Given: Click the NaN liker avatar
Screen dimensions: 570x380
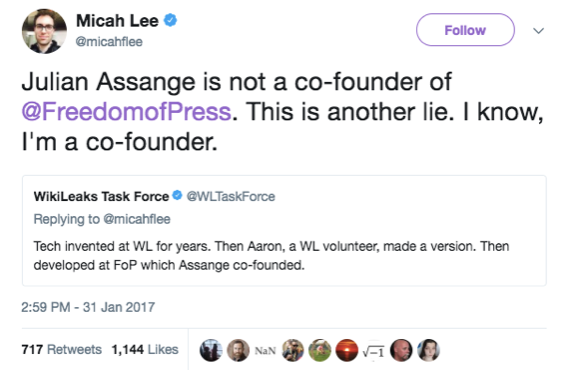Looking at the screenshot, I should click(x=265, y=350).
